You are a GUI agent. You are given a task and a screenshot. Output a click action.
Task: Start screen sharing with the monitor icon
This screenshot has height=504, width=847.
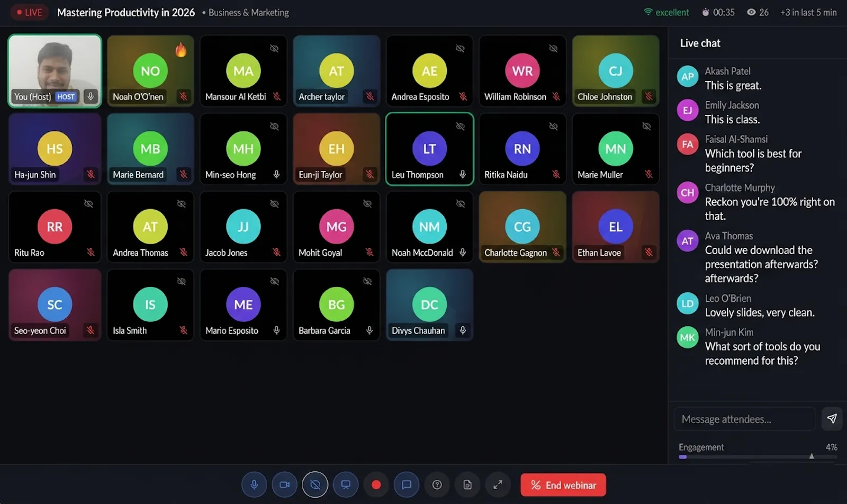346,484
